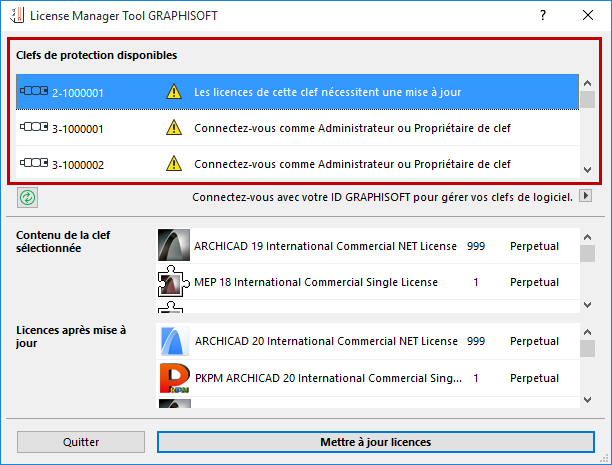Click Perpetual value for PKPM ARCHICAD 20
The height and width of the screenshot is (465, 612).
(534, 378)
